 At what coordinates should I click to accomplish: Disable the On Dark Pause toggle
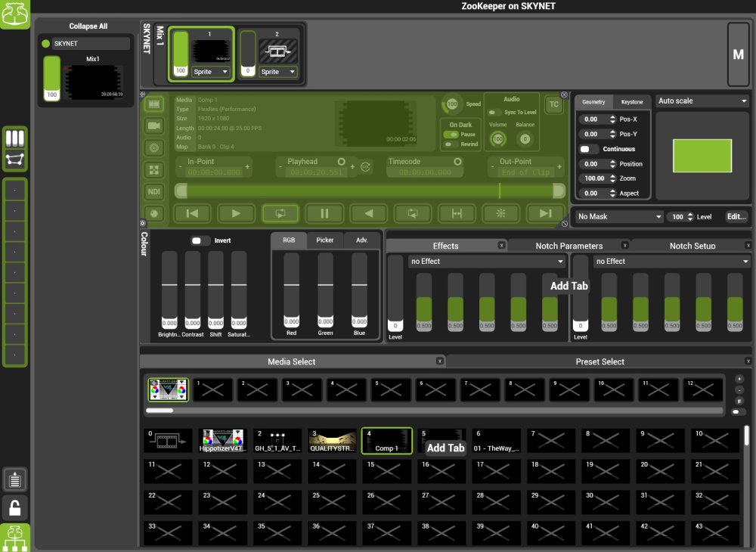pos(452,134)
